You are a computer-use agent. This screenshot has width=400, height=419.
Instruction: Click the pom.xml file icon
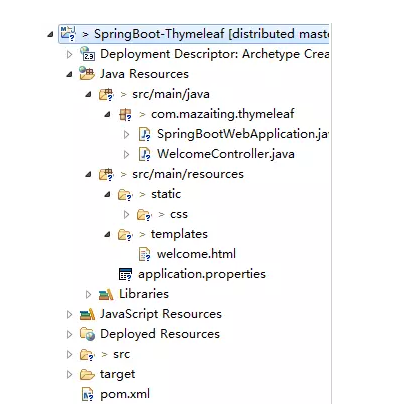88,395
